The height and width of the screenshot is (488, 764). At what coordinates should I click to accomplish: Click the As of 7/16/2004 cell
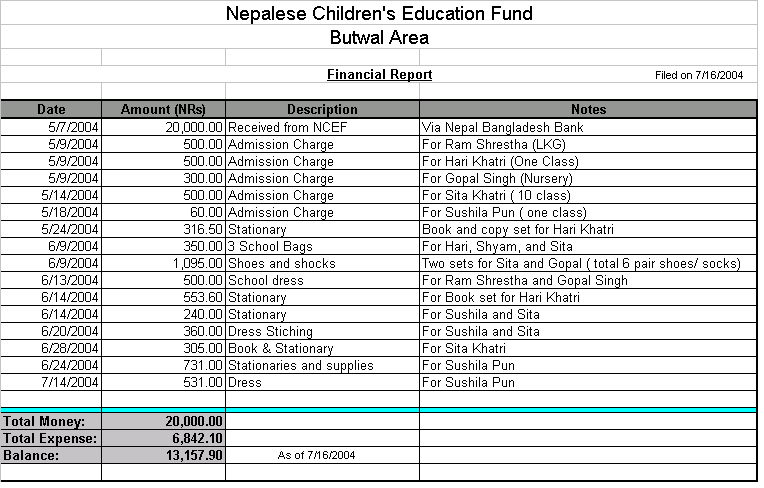(322, 455)
